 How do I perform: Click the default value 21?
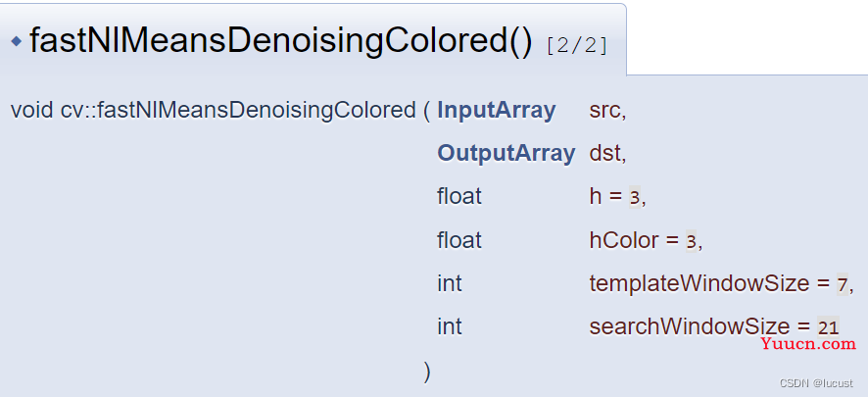pos(828,327)
